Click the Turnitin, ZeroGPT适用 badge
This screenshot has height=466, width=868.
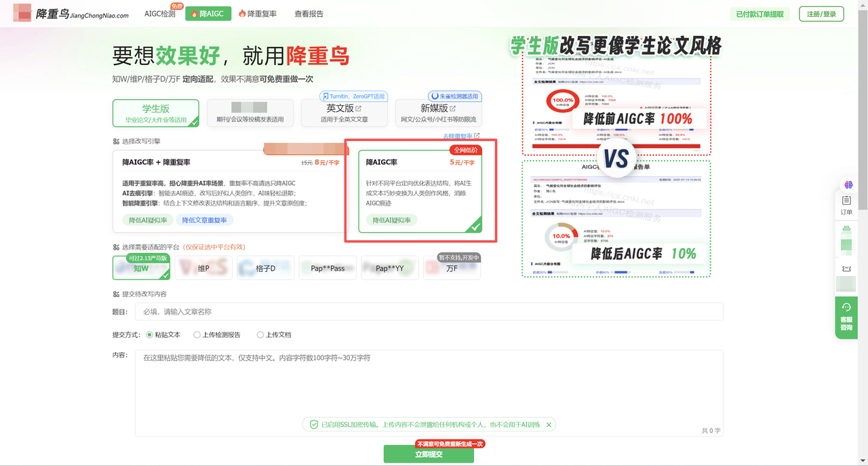353,96
